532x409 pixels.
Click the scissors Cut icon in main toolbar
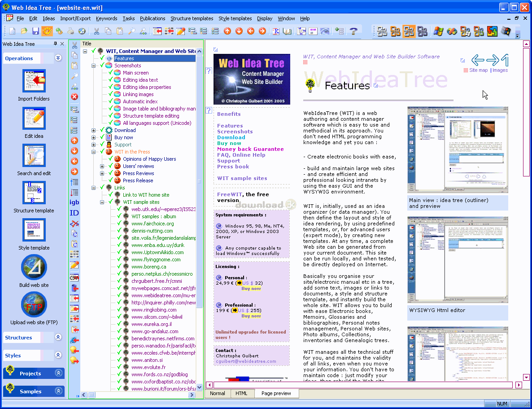(96, 31)
